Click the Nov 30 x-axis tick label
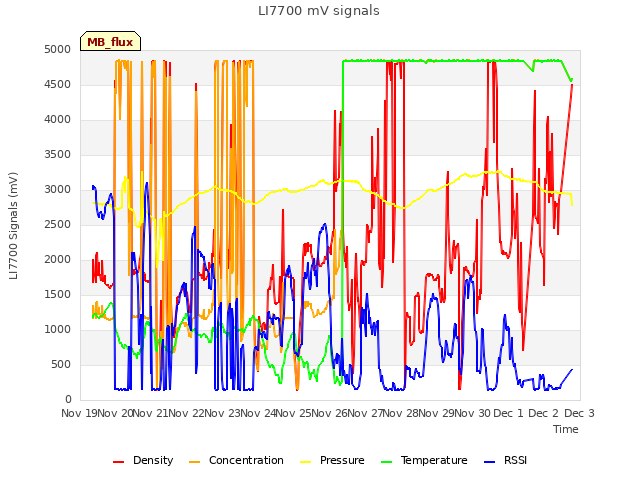Screen dimensions: 640x480 473,413
